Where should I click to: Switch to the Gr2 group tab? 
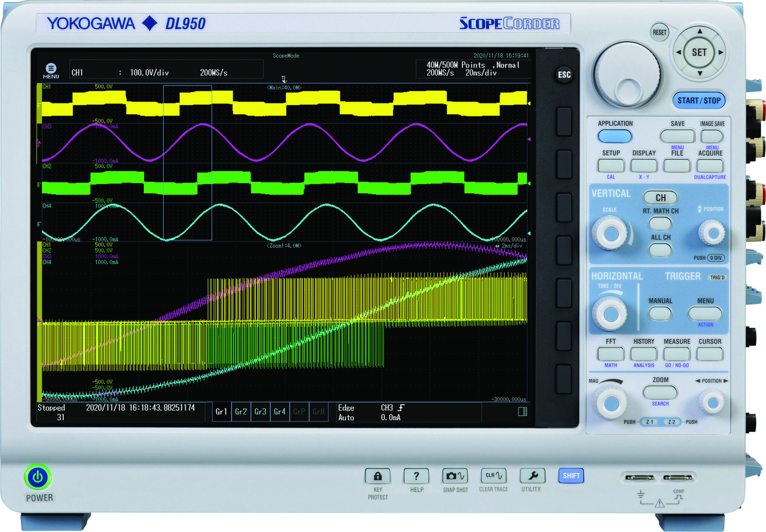click(241, 411)
